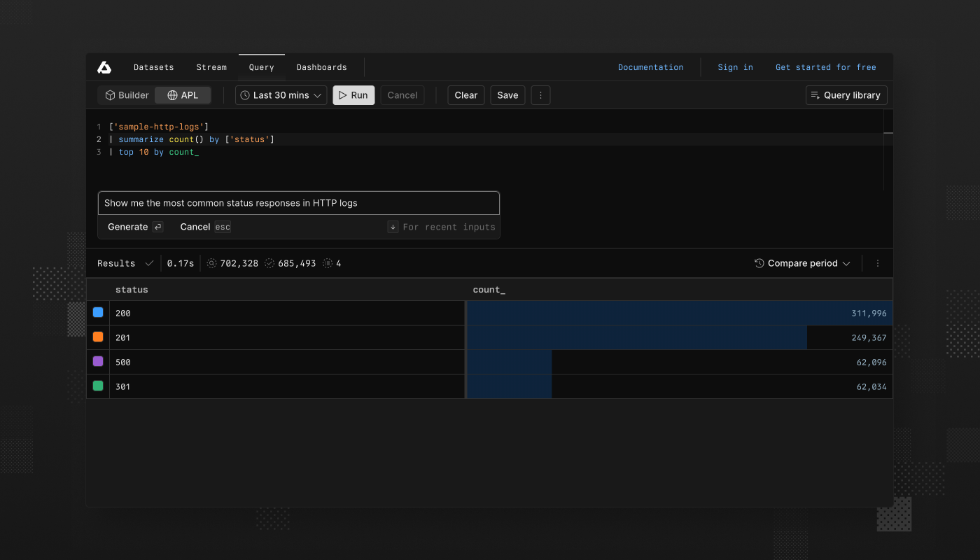Click the magnifier stats icon showing 702,328
This screenshot has height=560, width=980.
pos(211,263)
